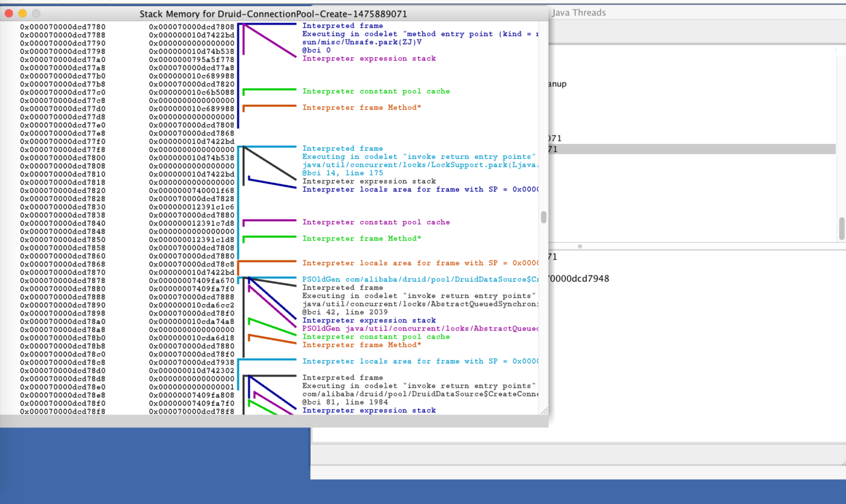Select the highlighted thread row in Java Threads
Viewport: 846px width, 504px height.
click(692, 149)
